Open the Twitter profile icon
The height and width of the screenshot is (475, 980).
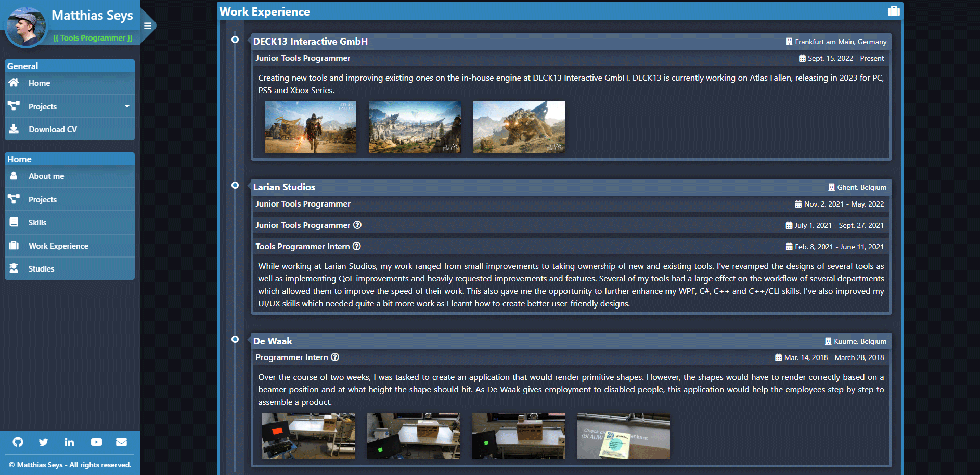[44, 442]
